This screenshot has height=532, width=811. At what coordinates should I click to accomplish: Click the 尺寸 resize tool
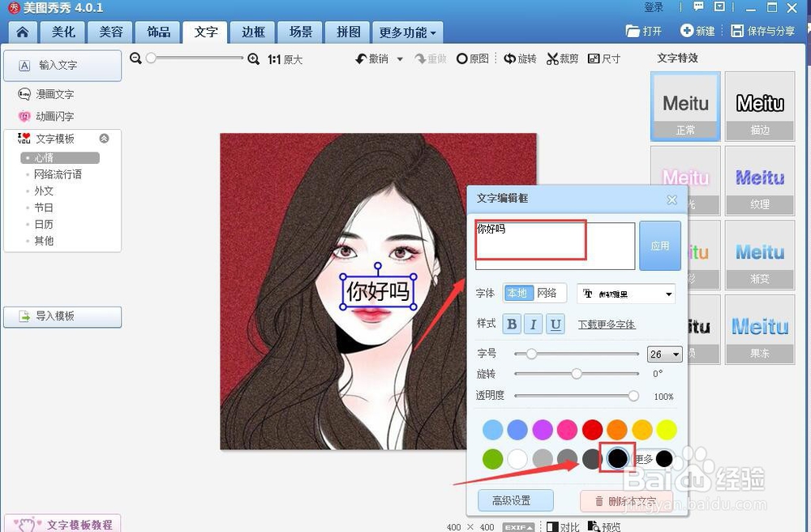(604, 59)
